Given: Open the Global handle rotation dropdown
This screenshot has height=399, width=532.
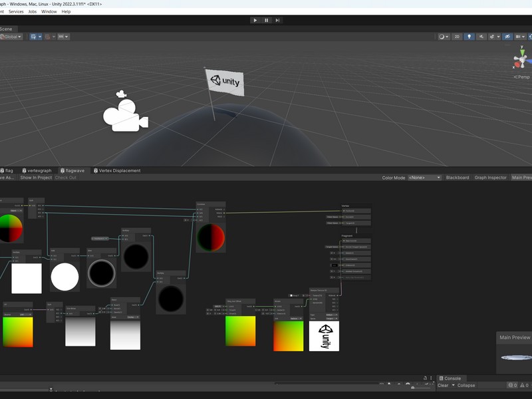Looking at the screenshot, I should [13, 37].
